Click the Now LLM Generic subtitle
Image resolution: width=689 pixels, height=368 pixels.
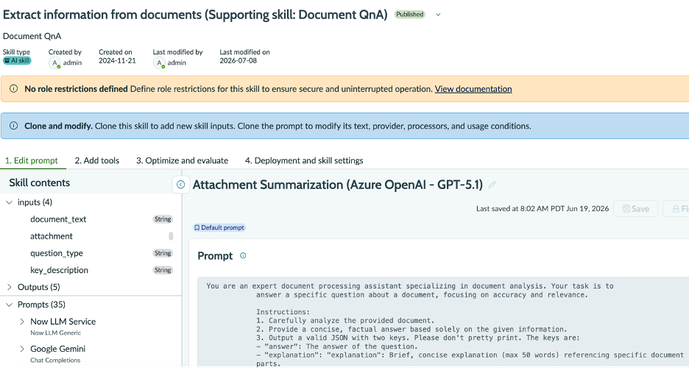click(55, 333)
